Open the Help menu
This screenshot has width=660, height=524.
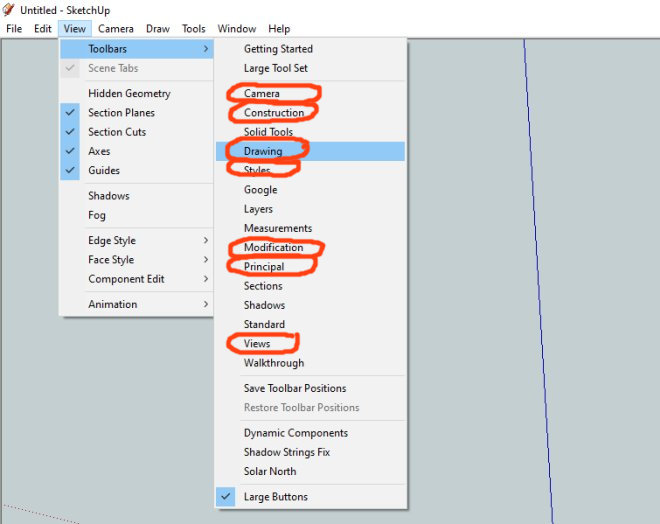click(279, 29)
